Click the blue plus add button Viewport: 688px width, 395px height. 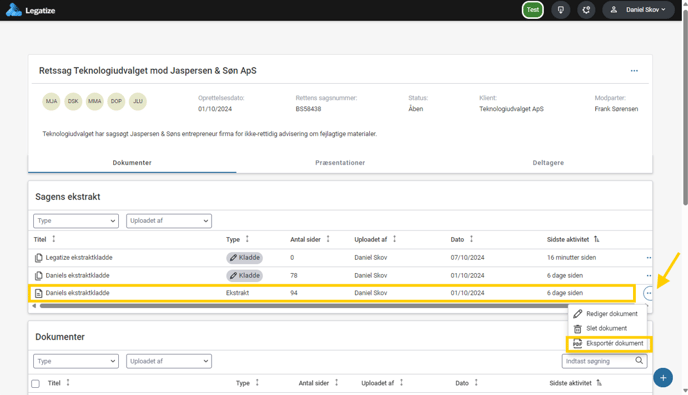point(663,377)
